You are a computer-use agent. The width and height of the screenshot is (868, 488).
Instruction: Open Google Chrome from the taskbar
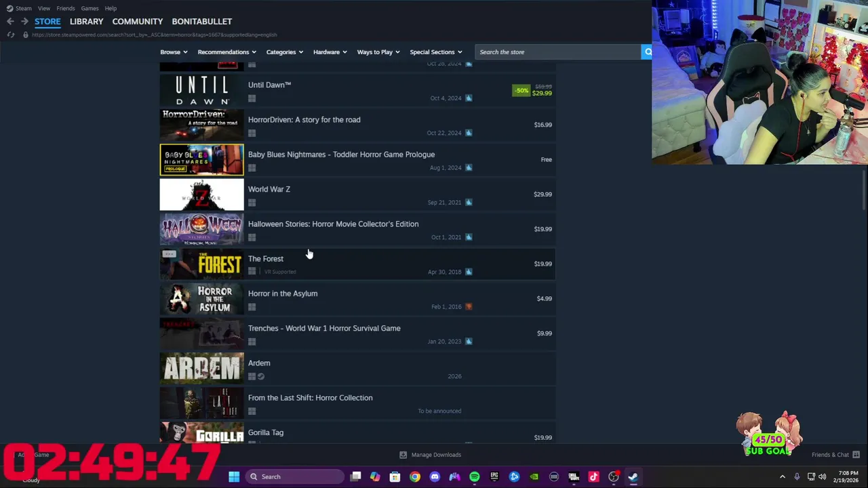pos(414,476)
